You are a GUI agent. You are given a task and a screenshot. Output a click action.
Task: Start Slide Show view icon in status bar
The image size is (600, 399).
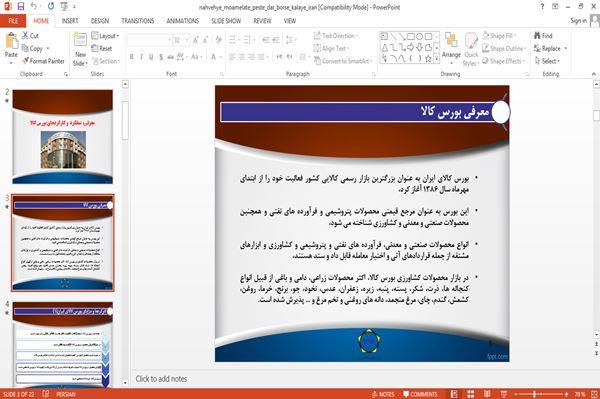pos(504,394)
